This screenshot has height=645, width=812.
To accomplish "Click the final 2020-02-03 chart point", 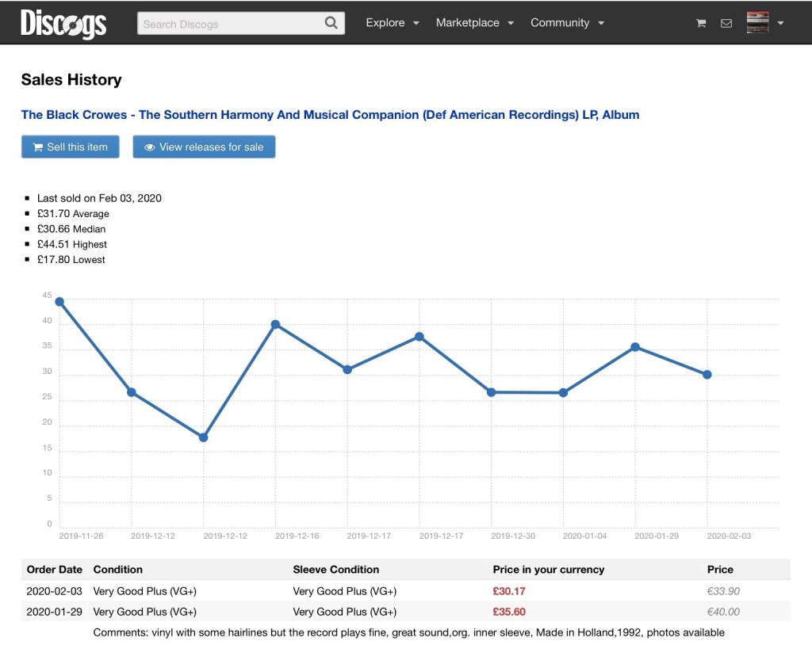I will pyautogui.click(x=707, y=375).
